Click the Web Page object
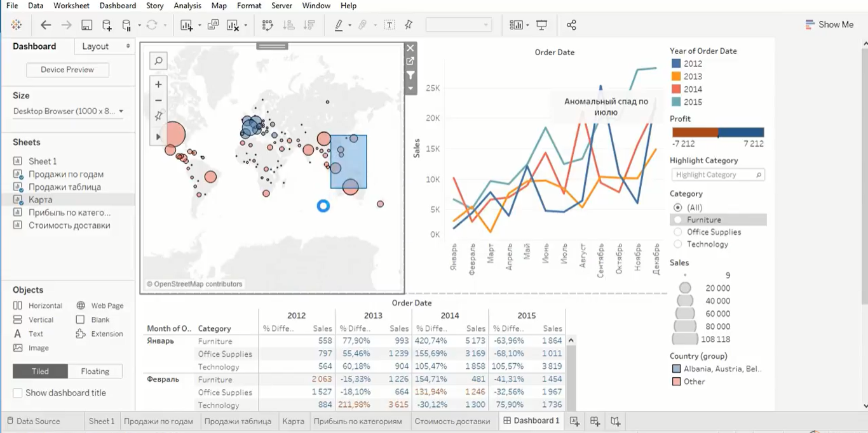 click(100, 305)
